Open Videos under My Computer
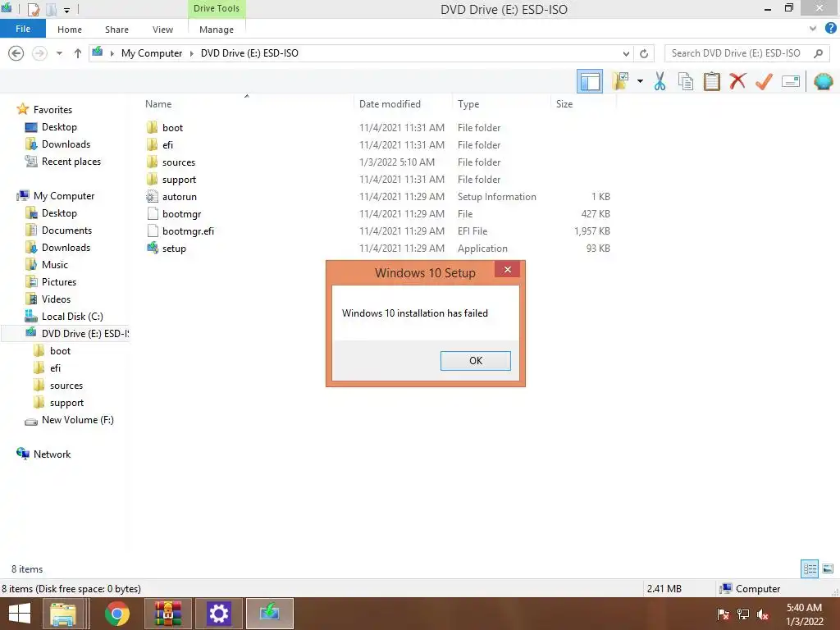This screenshot has height=630, width=840. (56, 299)
